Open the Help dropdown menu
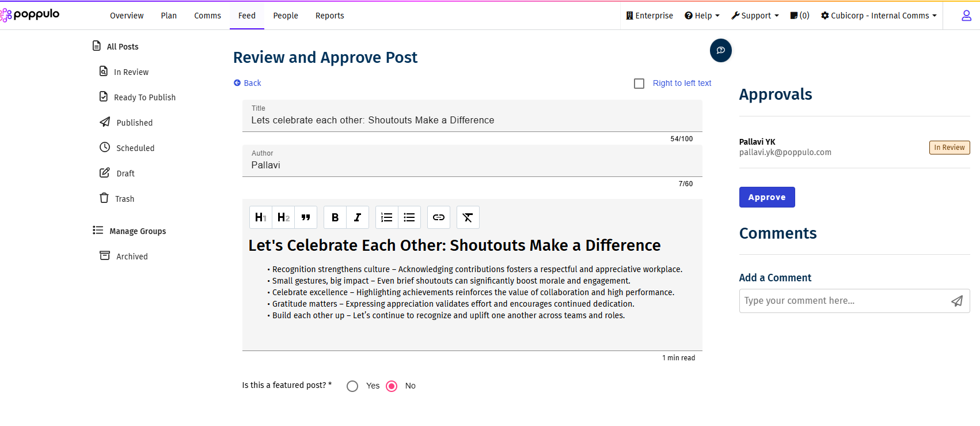 coord(702,16)
